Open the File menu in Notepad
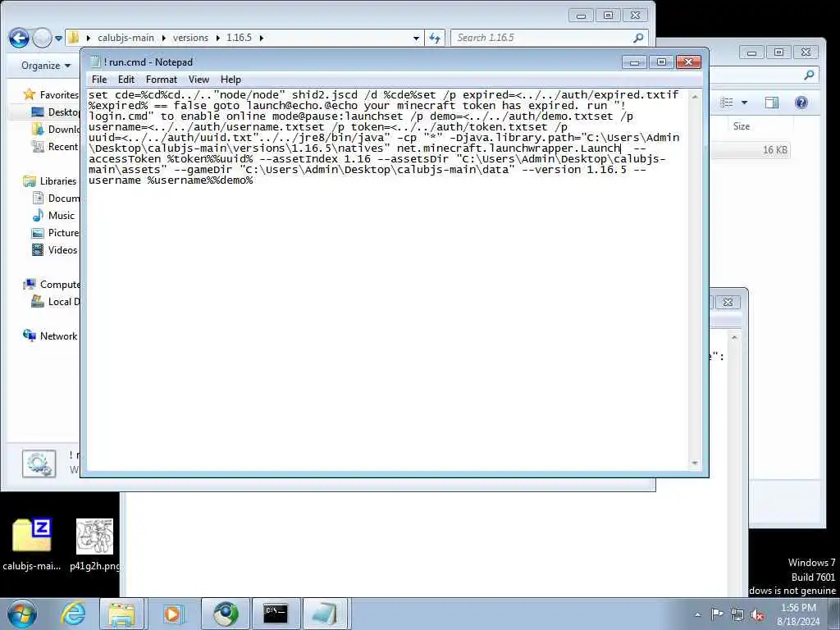The height and width of the screenshot is (630, 840). (99, 80)
